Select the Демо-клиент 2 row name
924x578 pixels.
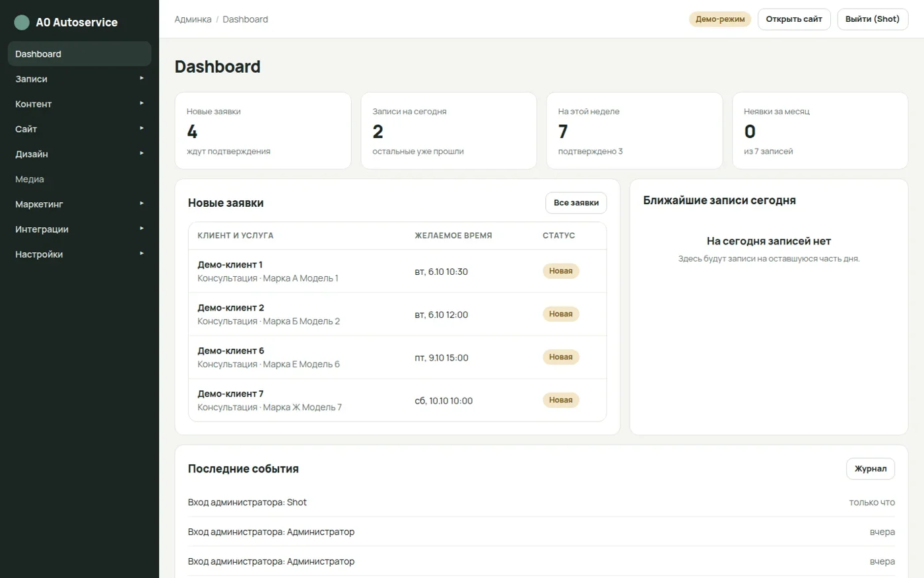click(x=230, y=308)
